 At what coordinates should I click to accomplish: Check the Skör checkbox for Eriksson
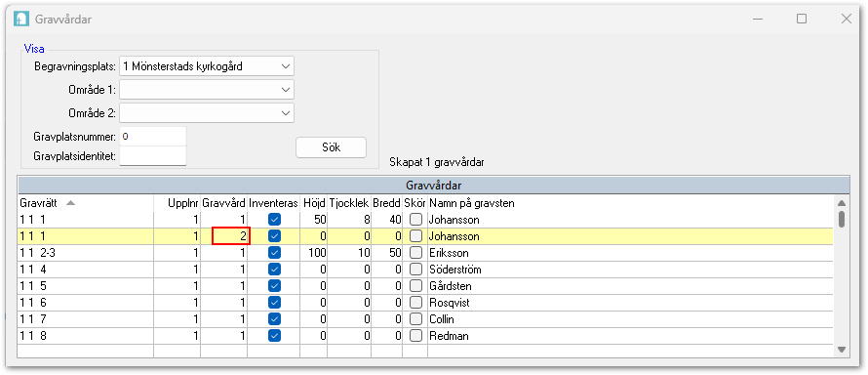pos(415,253)
